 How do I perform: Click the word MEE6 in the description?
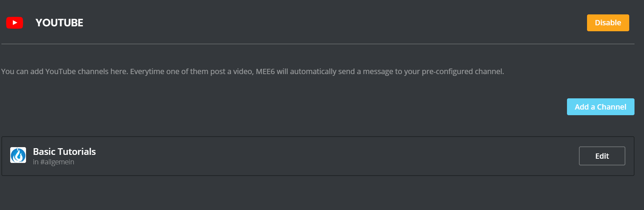click(265, 72)
